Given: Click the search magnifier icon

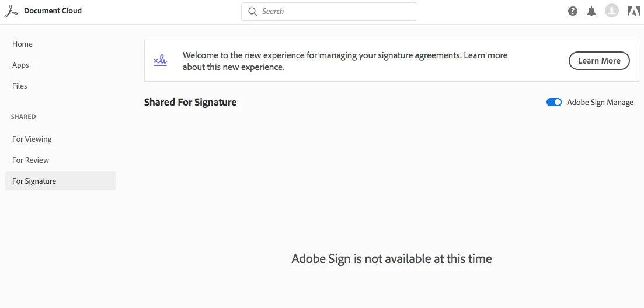Looking at the screenshot, I should pos(253,12).
